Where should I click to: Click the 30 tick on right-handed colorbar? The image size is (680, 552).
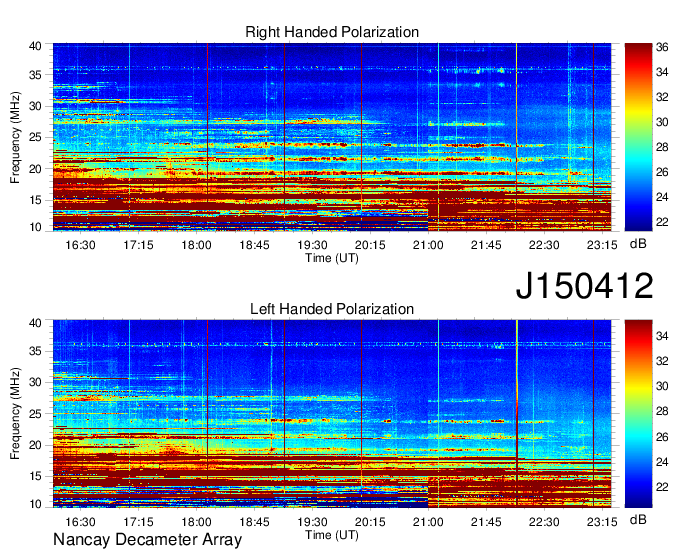click(662, 122)
